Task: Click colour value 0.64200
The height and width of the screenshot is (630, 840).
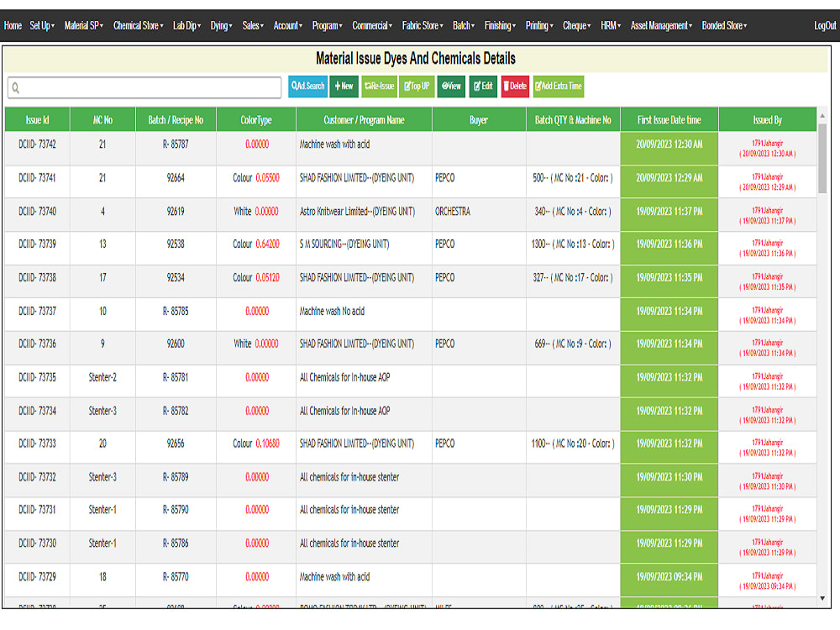Action: [x=267, y=244]
